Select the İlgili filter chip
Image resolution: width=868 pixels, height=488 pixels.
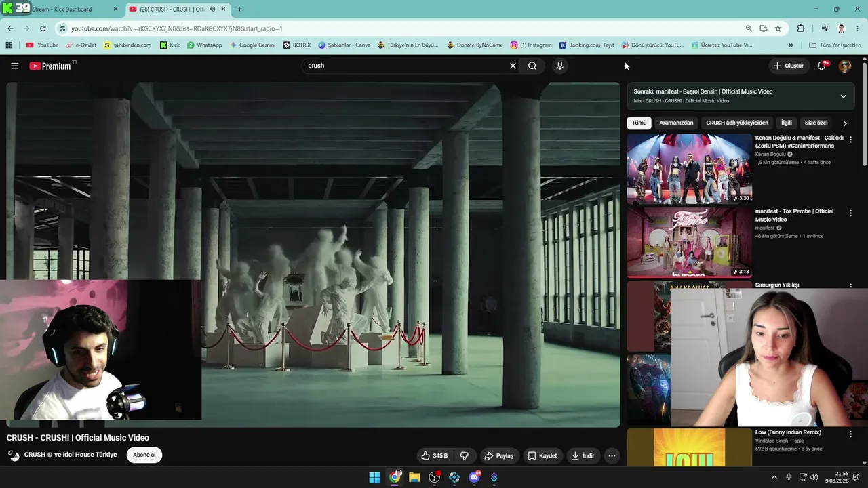pyautogui.click(x=787, y=123)
